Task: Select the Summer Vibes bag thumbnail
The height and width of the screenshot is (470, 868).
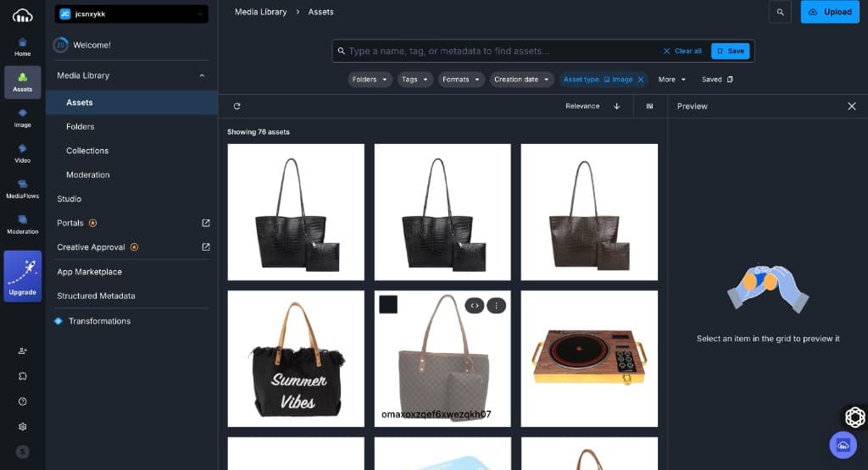Action: tap(296, 359)
